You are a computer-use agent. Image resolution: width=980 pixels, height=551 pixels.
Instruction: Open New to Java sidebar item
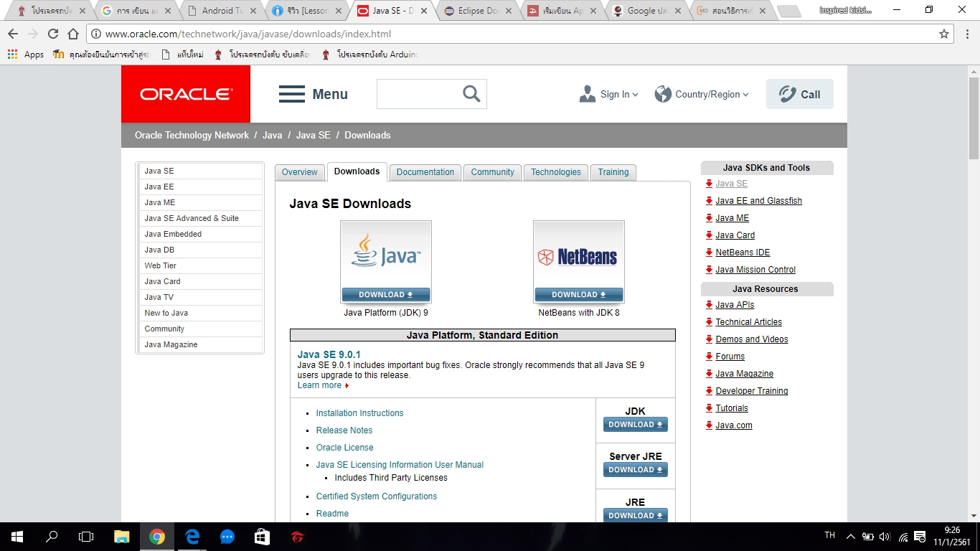pyautogui.click(x=200, y=313)
